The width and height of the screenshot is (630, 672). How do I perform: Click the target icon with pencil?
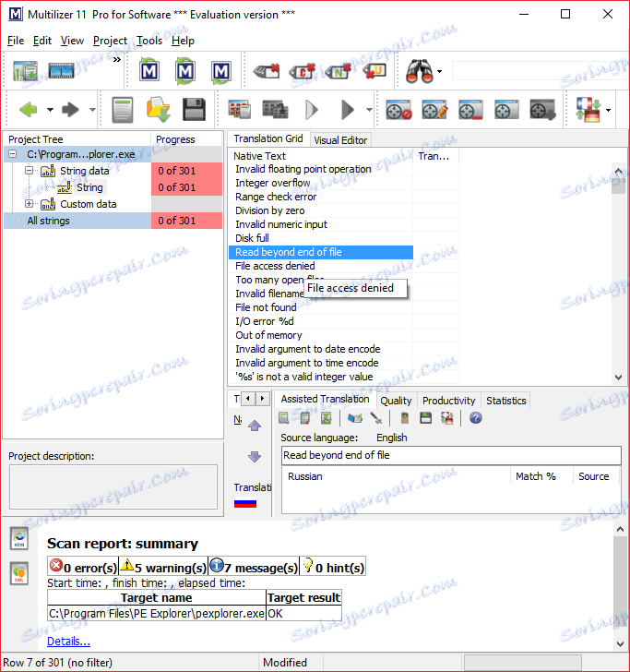click(434, 110)
